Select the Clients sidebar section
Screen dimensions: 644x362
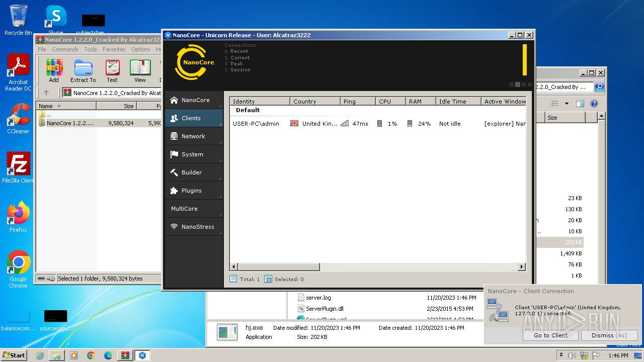[x=194, y=118]
